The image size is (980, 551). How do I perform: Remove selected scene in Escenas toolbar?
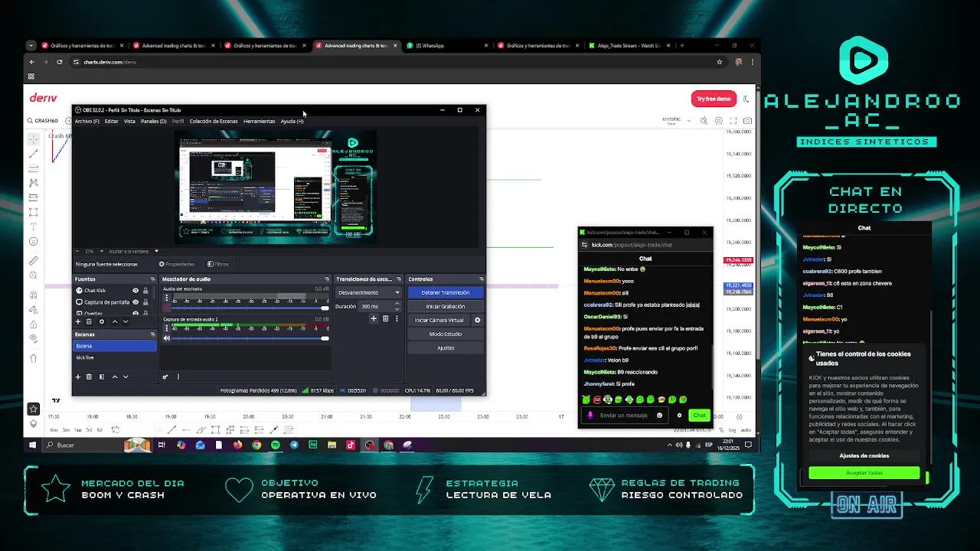pyautogui.click(x=89, y=377)
